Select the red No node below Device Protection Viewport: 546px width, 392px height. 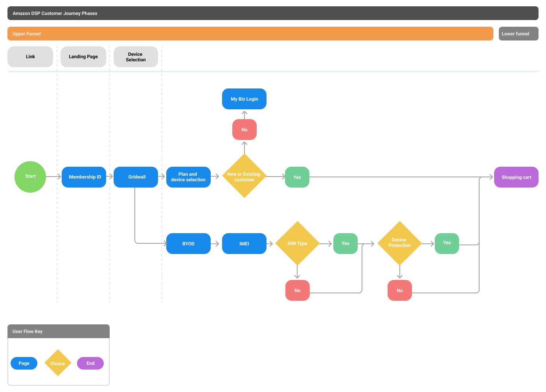pyautogui.click(x=400, y=291)
